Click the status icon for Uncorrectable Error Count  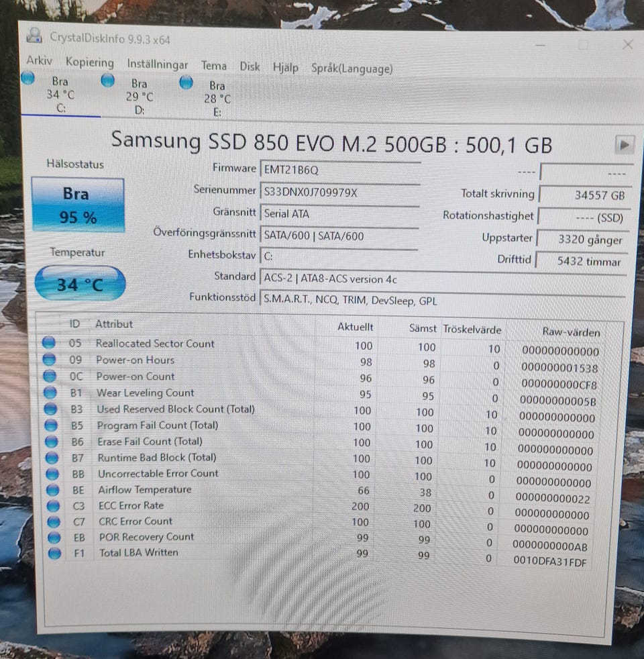(52, 474)
